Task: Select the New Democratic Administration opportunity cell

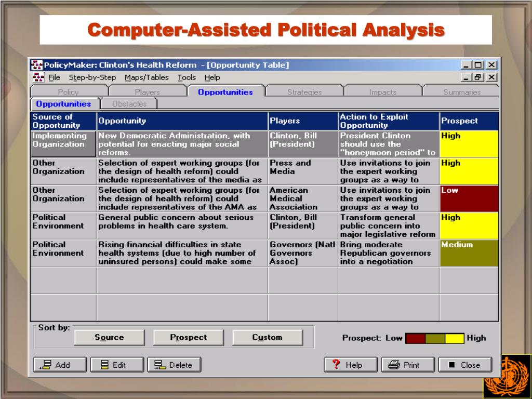Action: (x=182, y=144)
